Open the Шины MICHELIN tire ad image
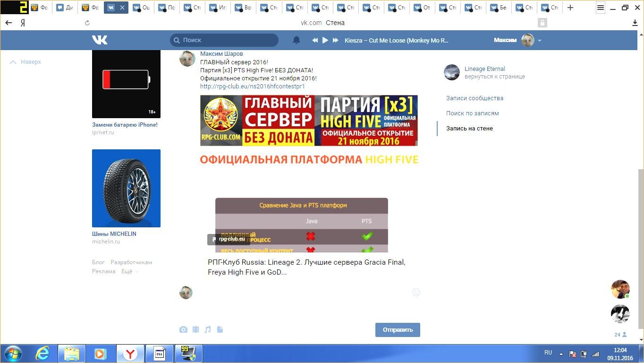644x363 pixels. [126, 188]
